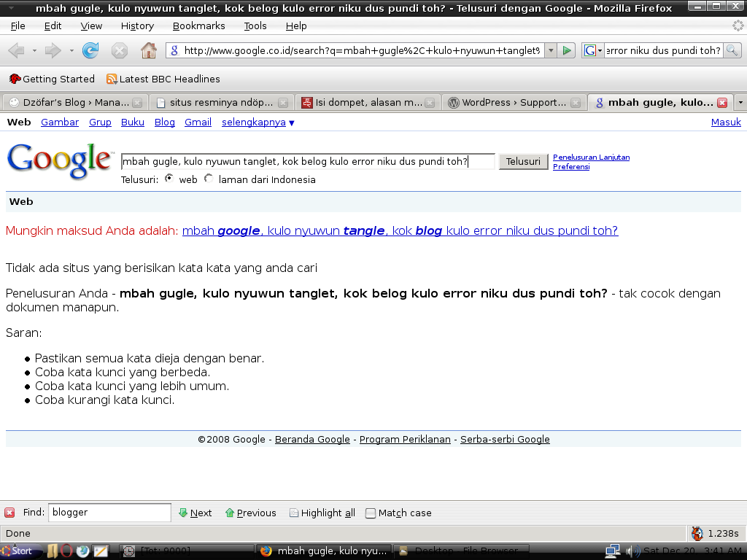
Task: Close the situs resminya tab
Action: [283, 103]
